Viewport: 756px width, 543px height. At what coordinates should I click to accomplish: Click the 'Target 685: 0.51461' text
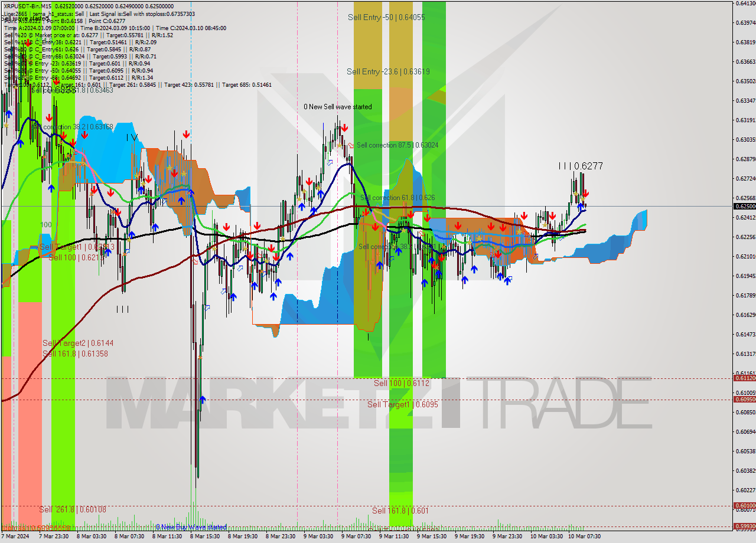click(x=246, y=85)
